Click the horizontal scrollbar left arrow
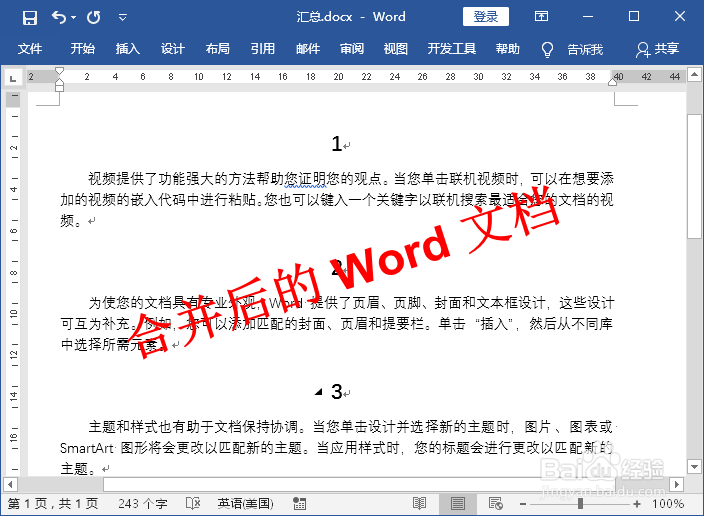Screen dimensions: 704x516 [x=10, y=485]
